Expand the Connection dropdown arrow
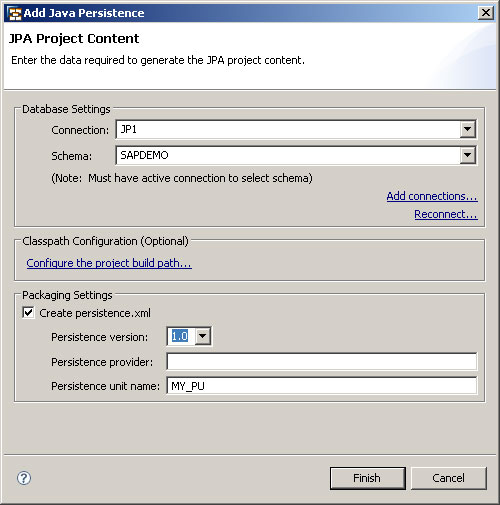 [x=468, y=129]
